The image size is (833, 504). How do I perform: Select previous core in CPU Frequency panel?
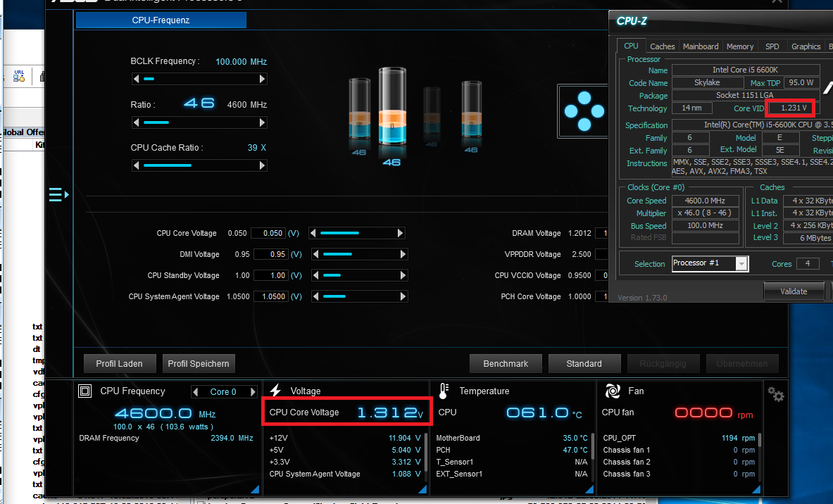196,392
